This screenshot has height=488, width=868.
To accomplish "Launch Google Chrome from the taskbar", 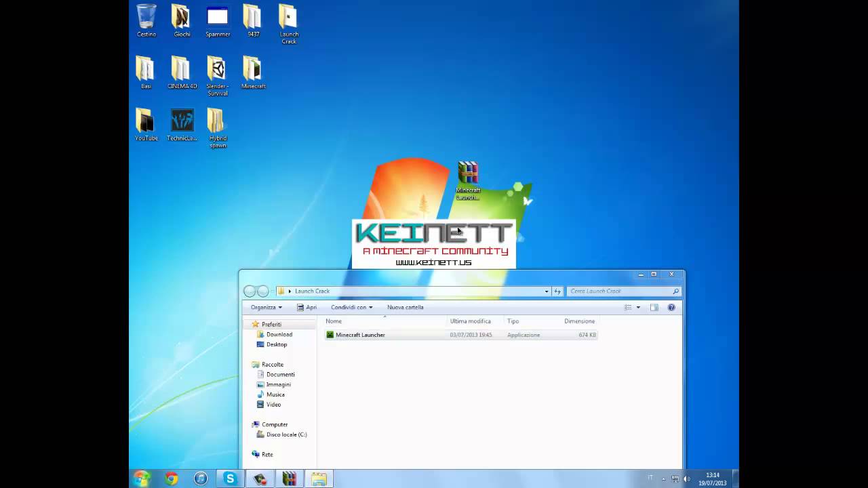I will pos(172,479).
